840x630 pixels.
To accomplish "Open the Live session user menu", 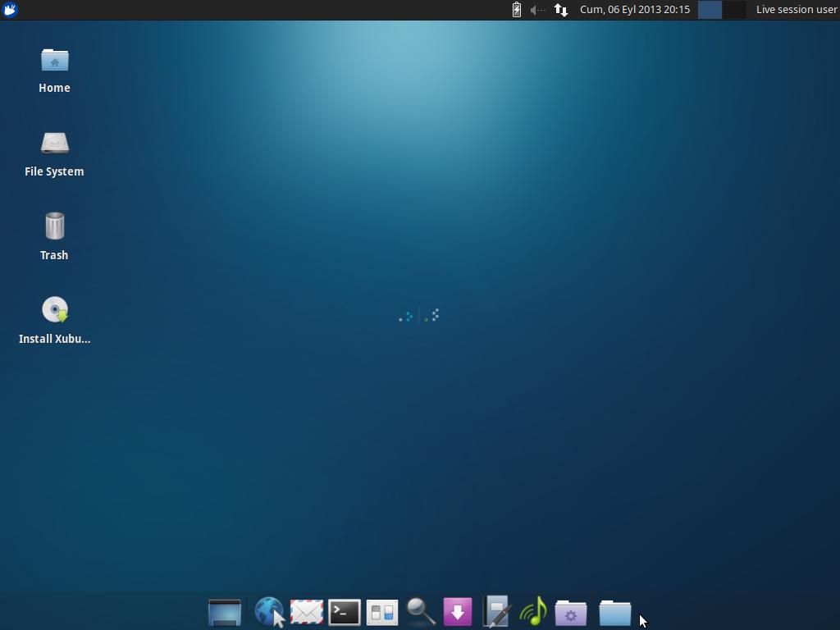I will (796, 10).
